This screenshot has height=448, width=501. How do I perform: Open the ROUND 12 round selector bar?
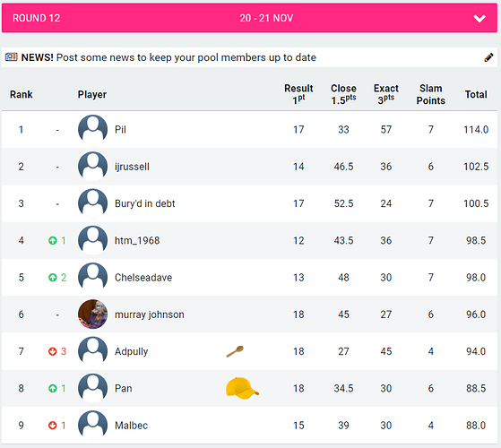(x=249, y=18)
